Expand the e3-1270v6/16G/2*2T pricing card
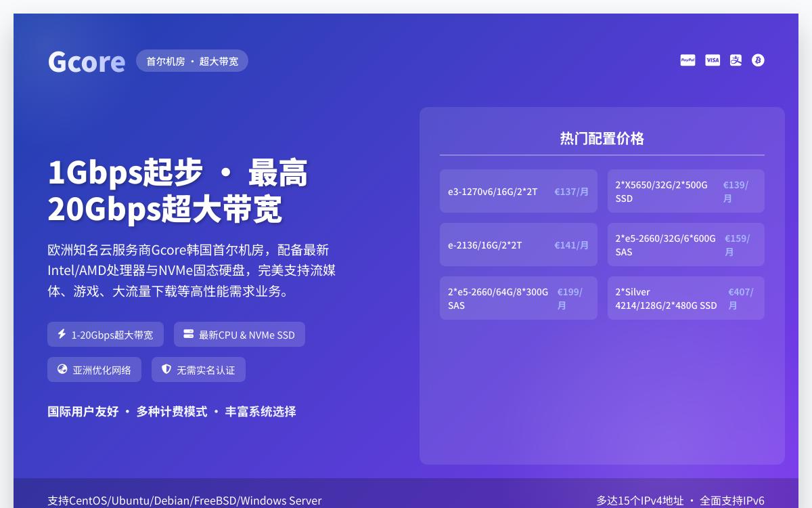The height and width of the screenshot is (508, 812). [x=518, y=191]
